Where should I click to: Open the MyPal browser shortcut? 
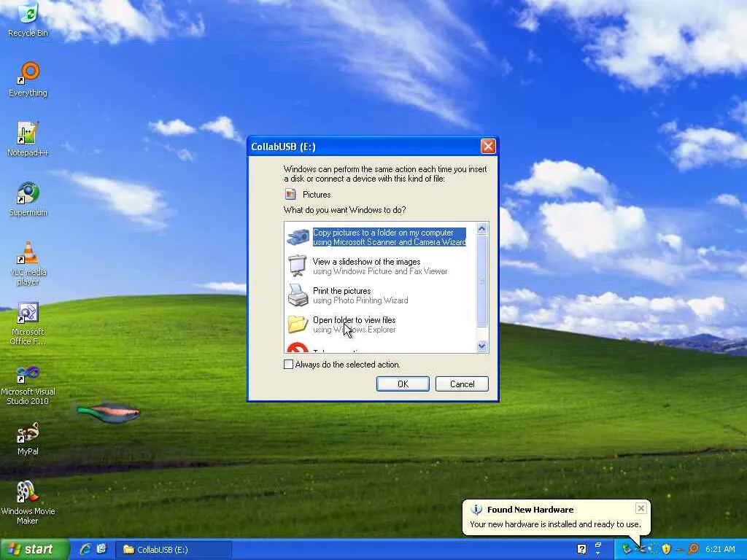28,438
